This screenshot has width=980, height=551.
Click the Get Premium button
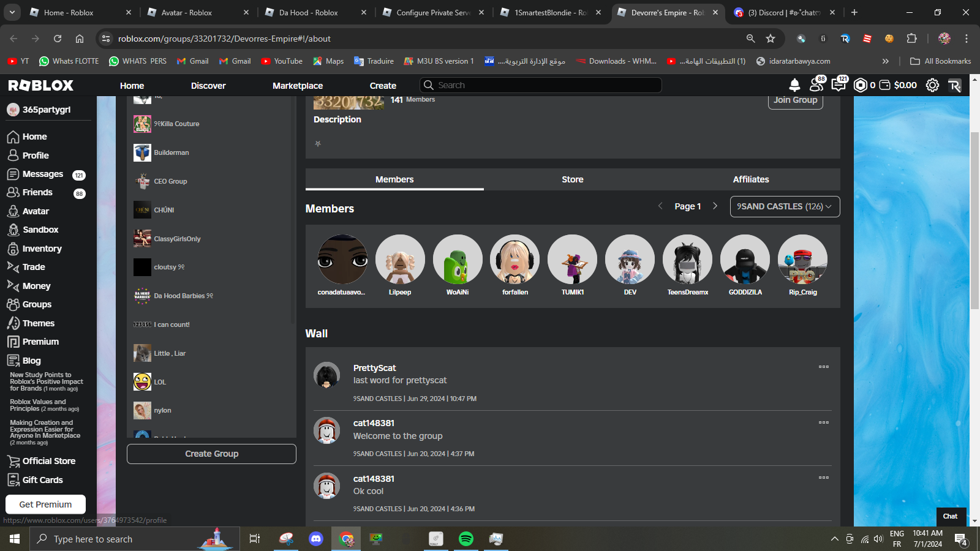45,504
